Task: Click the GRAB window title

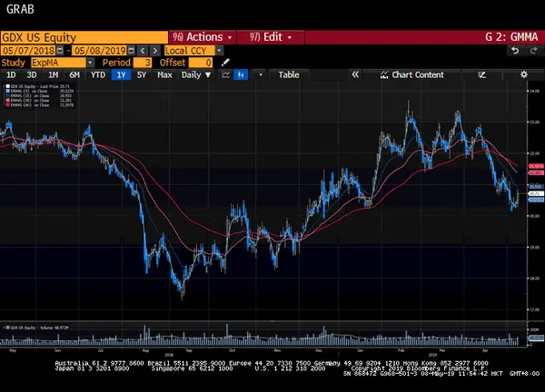Action: 20,9
